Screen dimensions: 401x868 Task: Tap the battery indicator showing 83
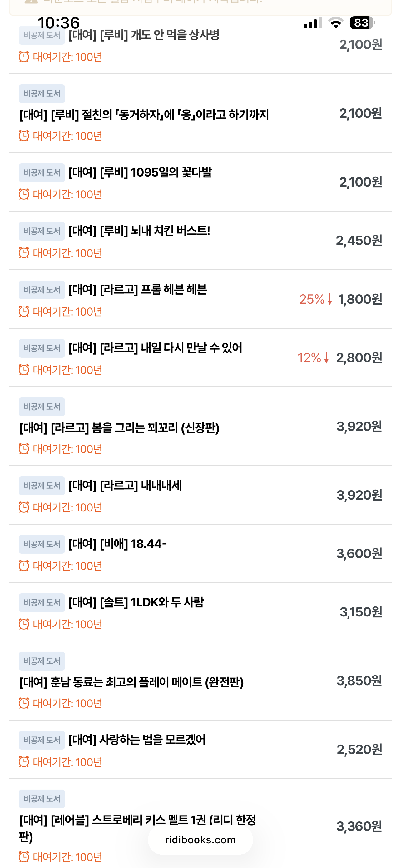pyautogui.click(x=362, y=23)
